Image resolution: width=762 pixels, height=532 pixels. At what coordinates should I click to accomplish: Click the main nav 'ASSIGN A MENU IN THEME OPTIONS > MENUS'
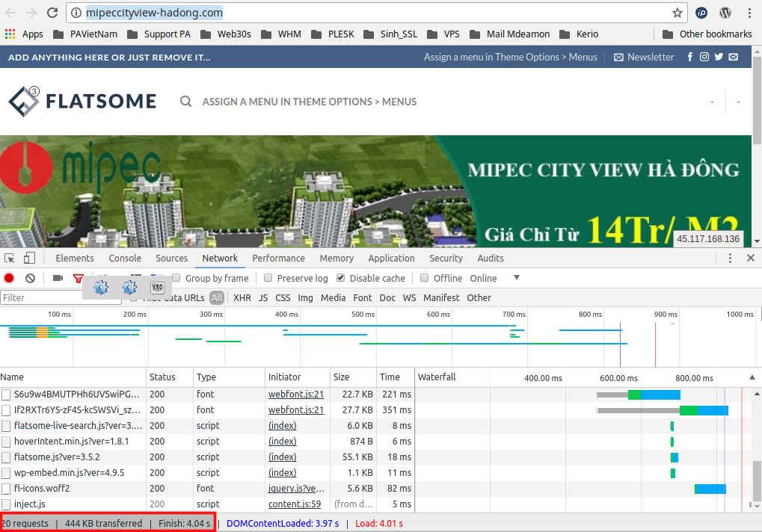tap(310, 102)
